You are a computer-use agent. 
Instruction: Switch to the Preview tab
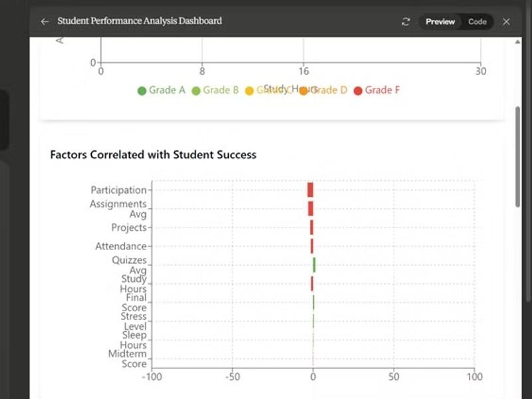440,21
